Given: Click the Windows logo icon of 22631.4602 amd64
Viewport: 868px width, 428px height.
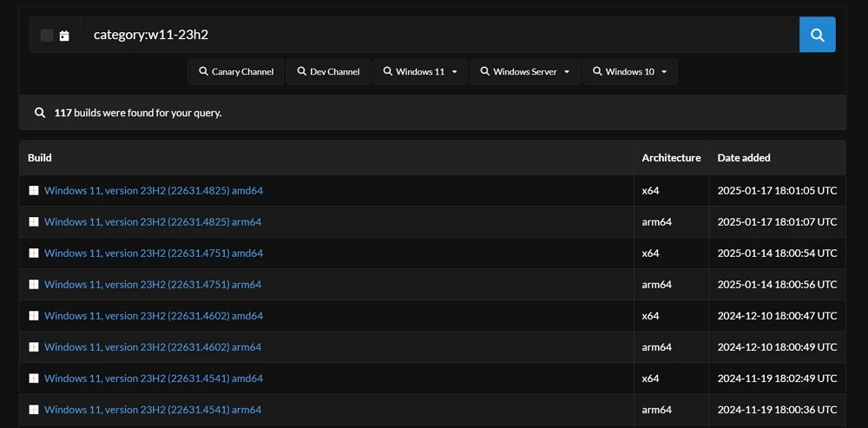Looking at the screenshot, I should pos(34,316).
